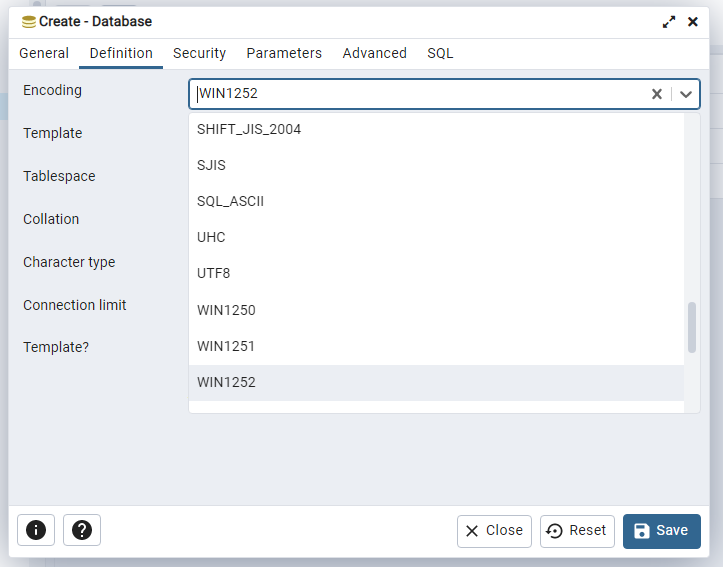
Task: Choose the highlighted WIN1252 option
Action: pos(226,382)
